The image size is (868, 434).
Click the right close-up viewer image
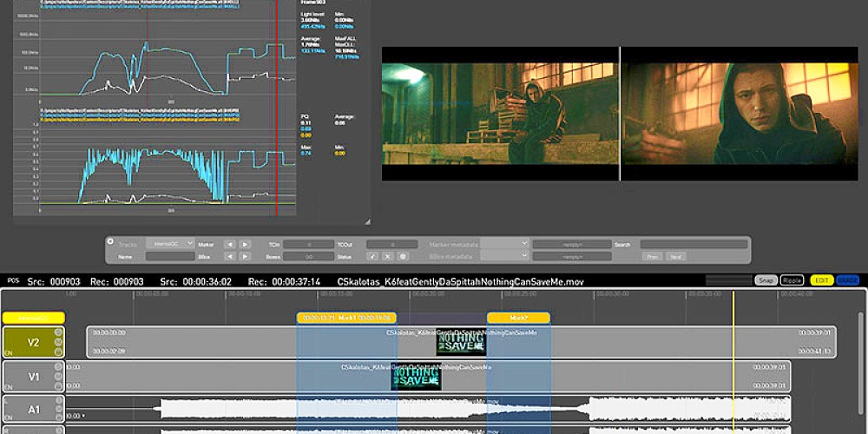740,114
